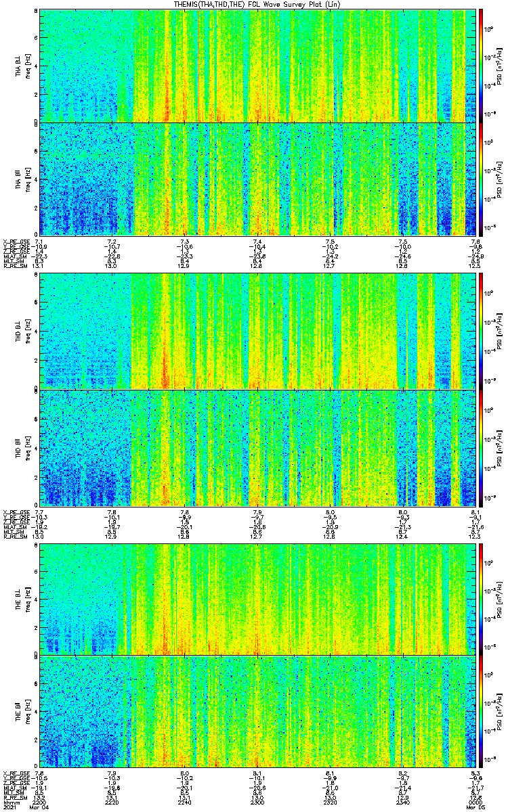Screen dimensions: 508x812
Task: Click the THE B-perpendicular freq [Hz] axis label
Action: click(28, 599)
